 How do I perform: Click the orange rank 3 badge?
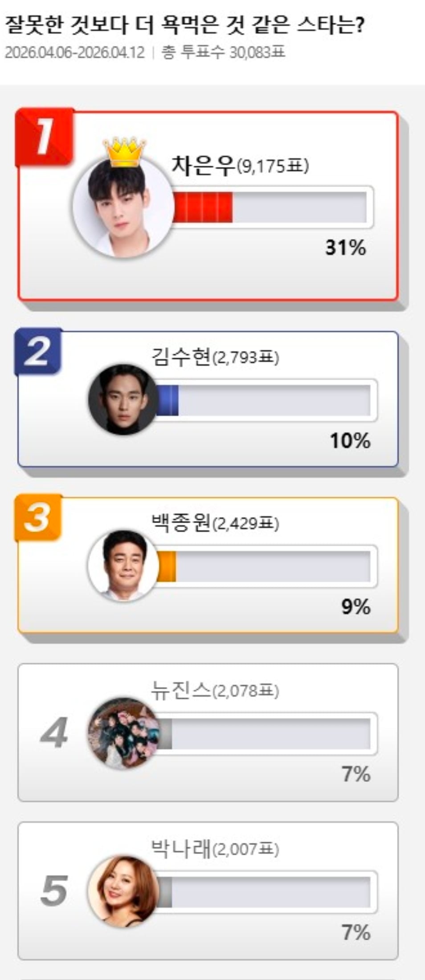[x=39, y=518]
